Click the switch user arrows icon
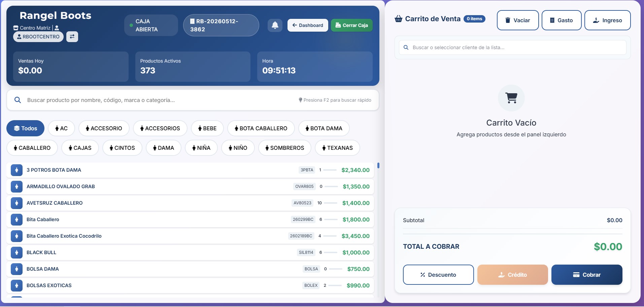The width and height of the screenshot is (644, 307). [72, 36]
